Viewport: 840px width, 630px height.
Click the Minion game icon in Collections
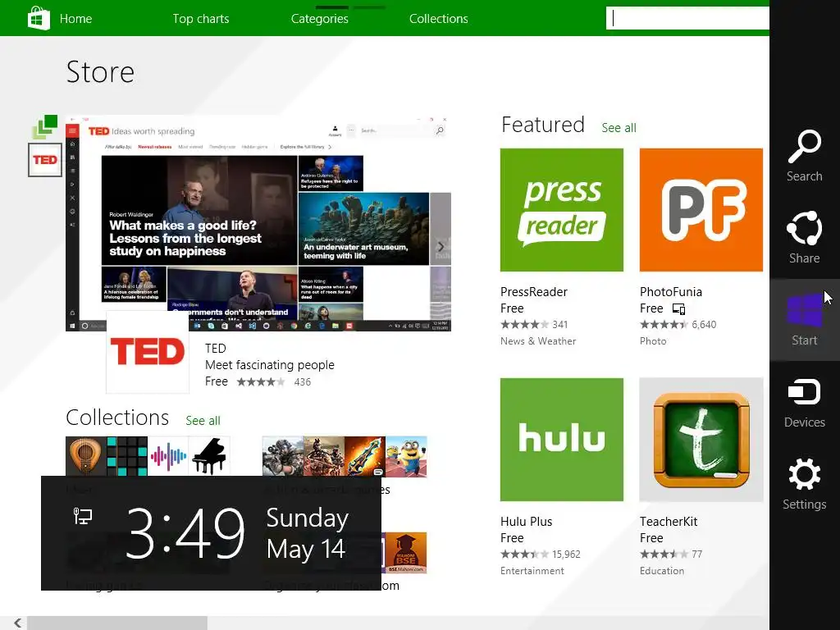(x=407, y=456)
